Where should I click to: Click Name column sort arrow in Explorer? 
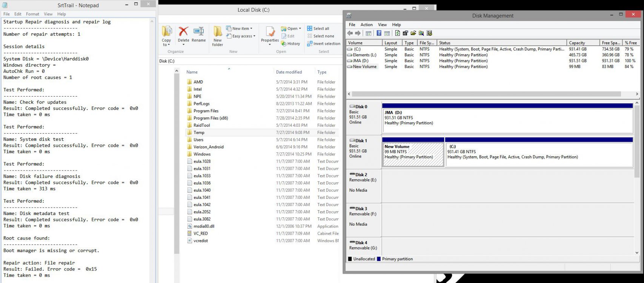pos(229,69)
